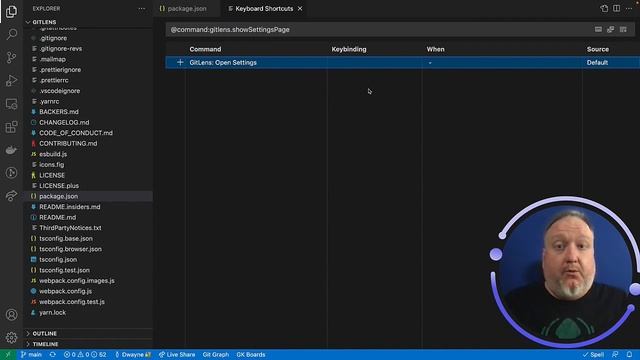Close the Keyboard Shortcuts tab

pyautogui.click(x=300, y=9)
